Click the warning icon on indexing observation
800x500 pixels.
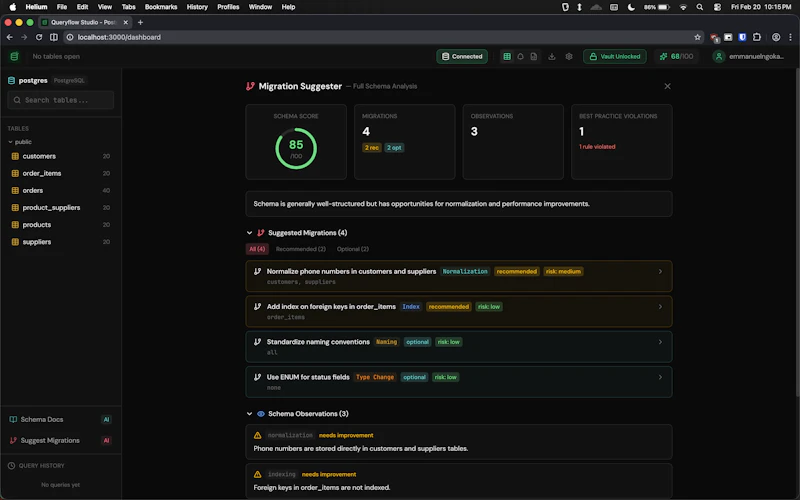point(258,474)
